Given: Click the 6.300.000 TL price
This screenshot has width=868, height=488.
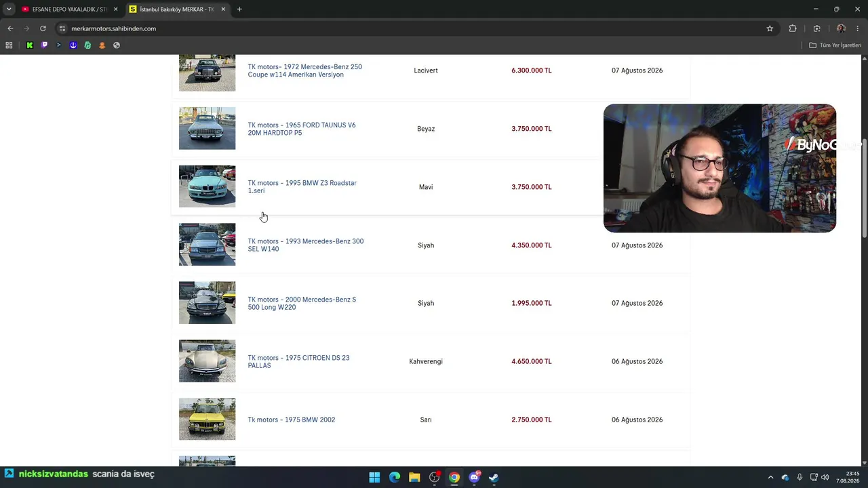Looking at the screenshot, I should pyautogui.click(x=532, y=70).
